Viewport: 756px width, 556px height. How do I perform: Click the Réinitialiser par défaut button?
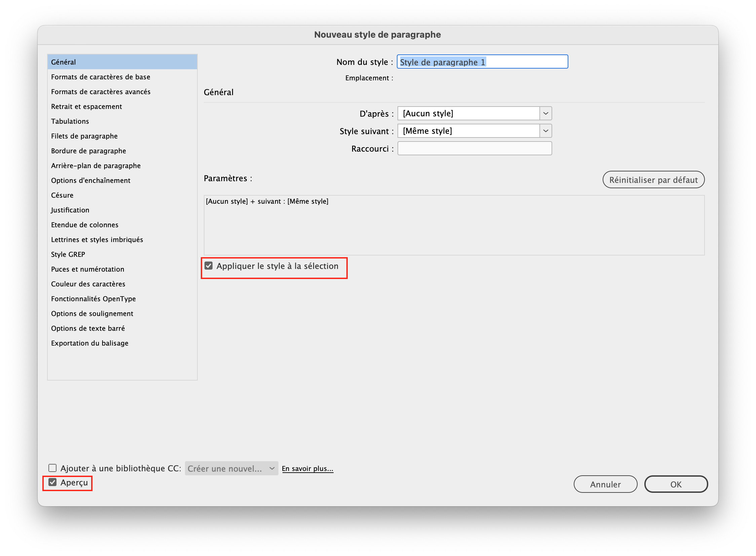point(653,180)
